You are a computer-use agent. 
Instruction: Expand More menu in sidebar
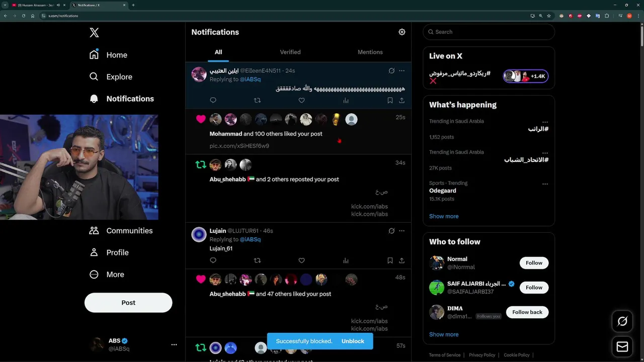coord(106,275)
